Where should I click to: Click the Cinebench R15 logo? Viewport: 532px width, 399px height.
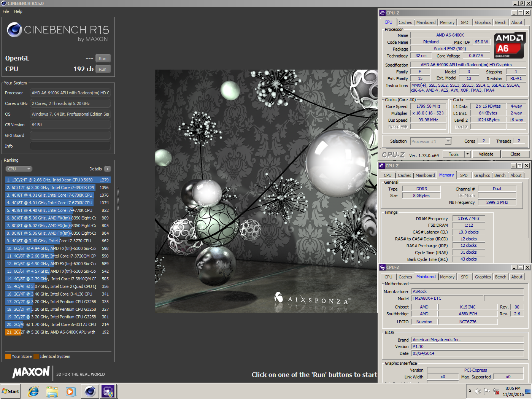click(58, 32)
